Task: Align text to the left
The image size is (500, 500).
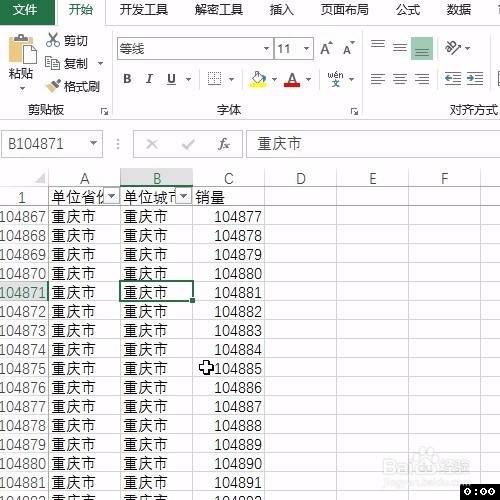Action: 378,79
